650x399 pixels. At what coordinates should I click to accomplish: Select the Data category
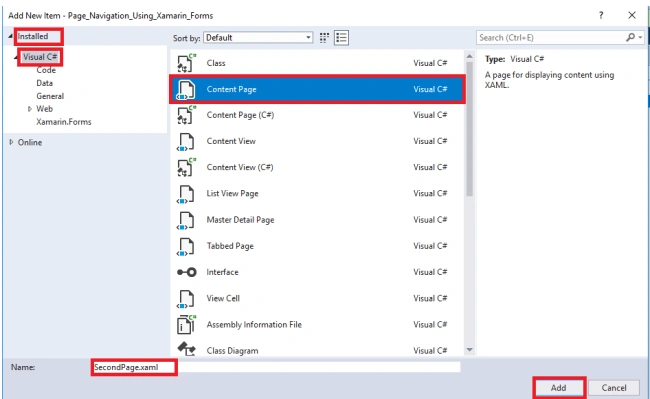44,83
